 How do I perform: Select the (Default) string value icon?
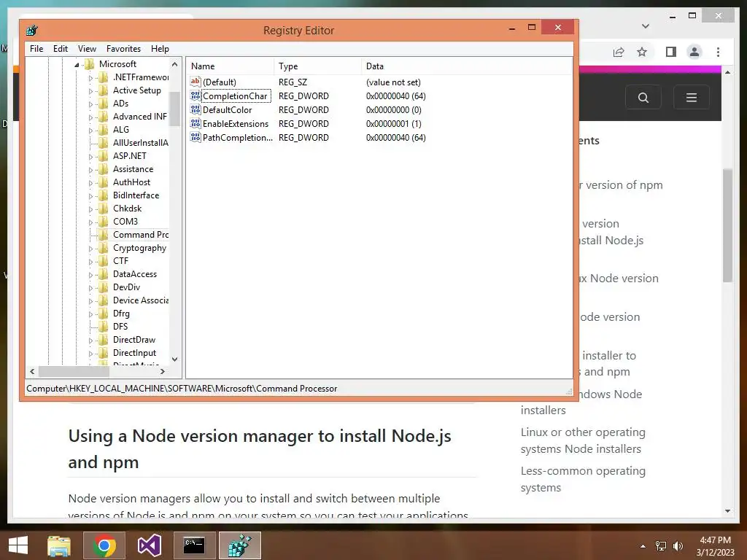point(196,82)
